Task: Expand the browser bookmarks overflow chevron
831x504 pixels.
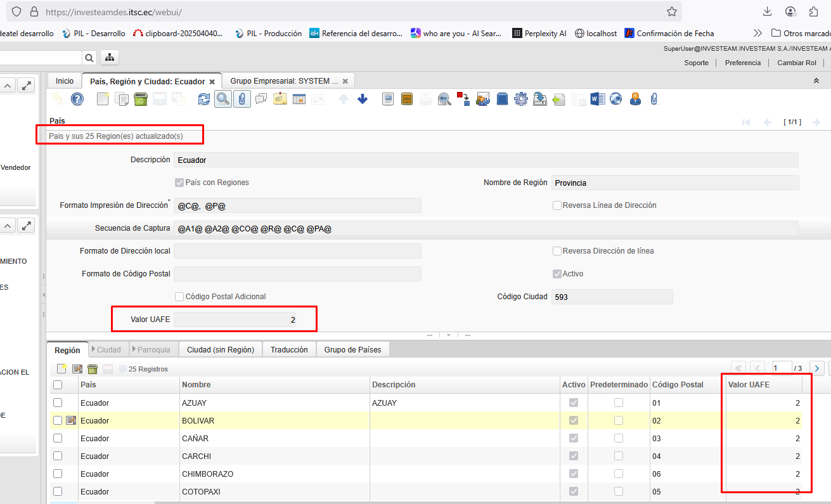Action: coord(757,33)
